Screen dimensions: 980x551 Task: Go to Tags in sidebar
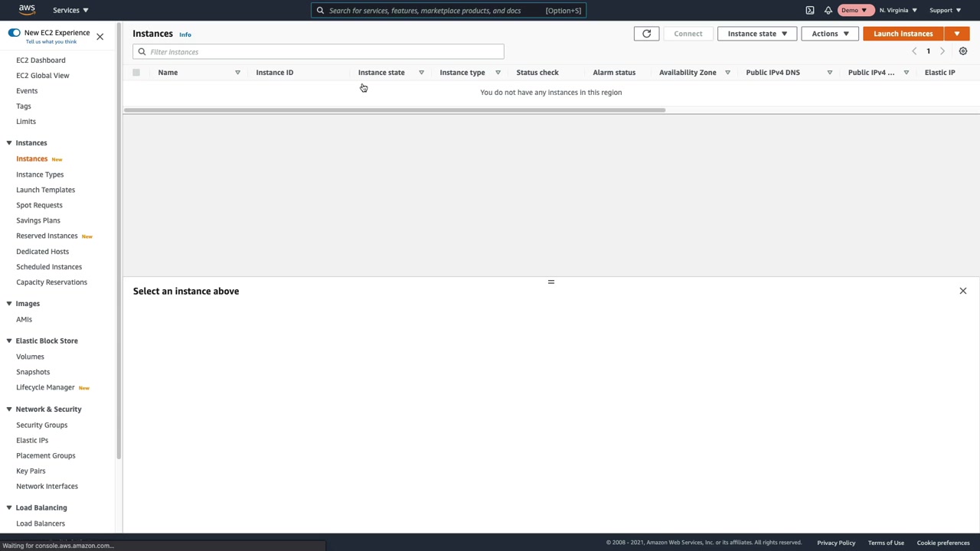24,106
